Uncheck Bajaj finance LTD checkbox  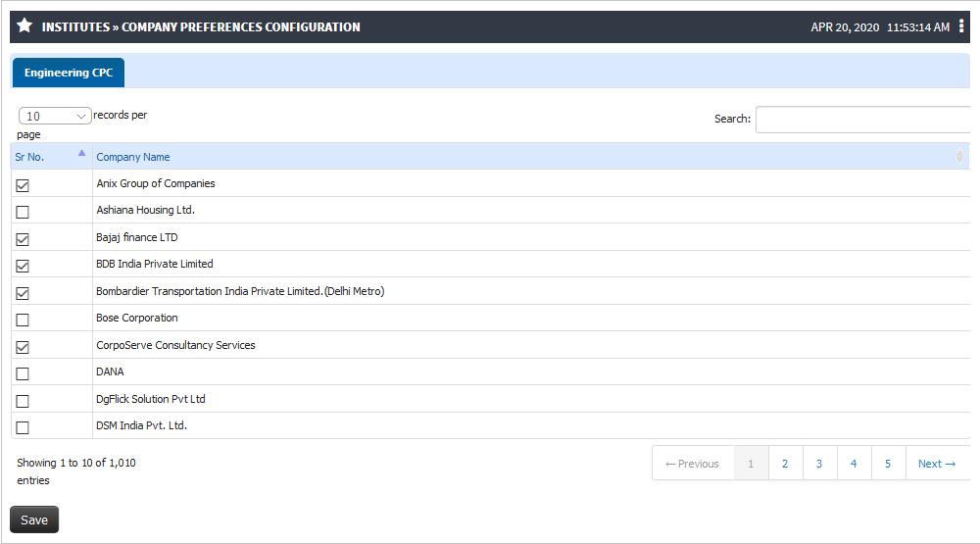click(23, 239)
